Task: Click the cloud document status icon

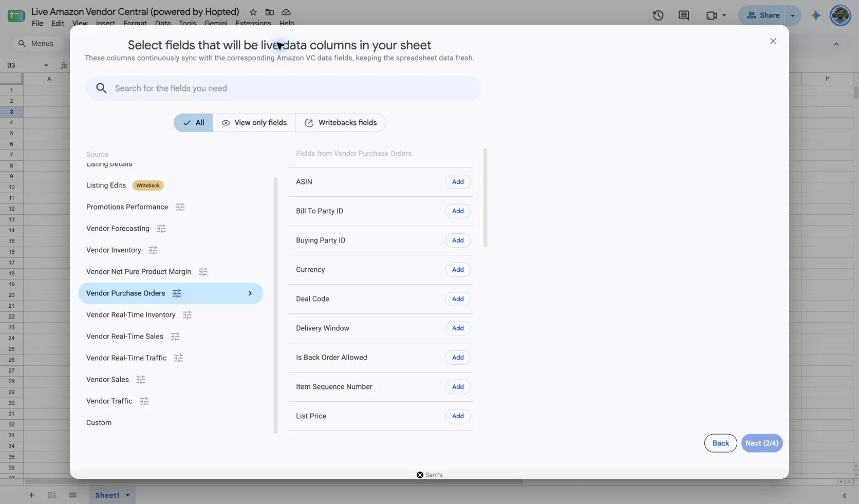Action: 286,12
